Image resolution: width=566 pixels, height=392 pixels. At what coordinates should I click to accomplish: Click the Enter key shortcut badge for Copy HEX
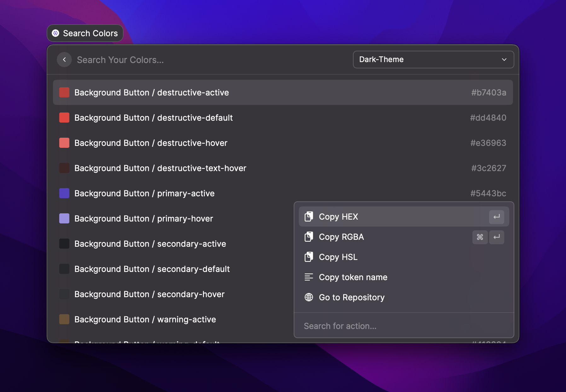pos(496,217)
